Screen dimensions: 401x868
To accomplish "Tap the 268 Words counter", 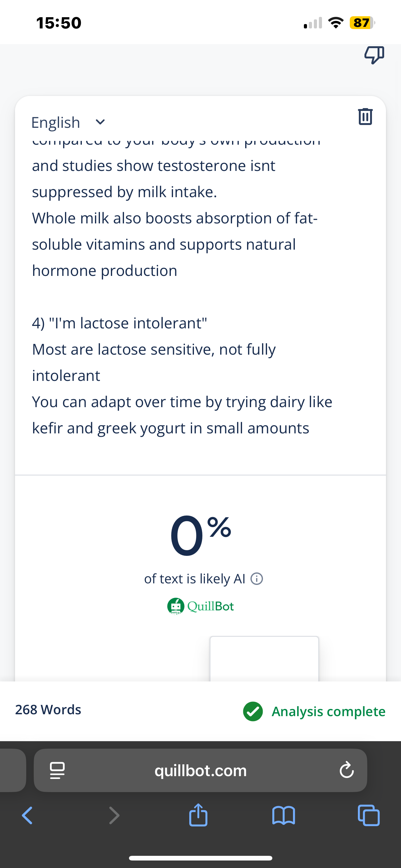I will point(48,710).
